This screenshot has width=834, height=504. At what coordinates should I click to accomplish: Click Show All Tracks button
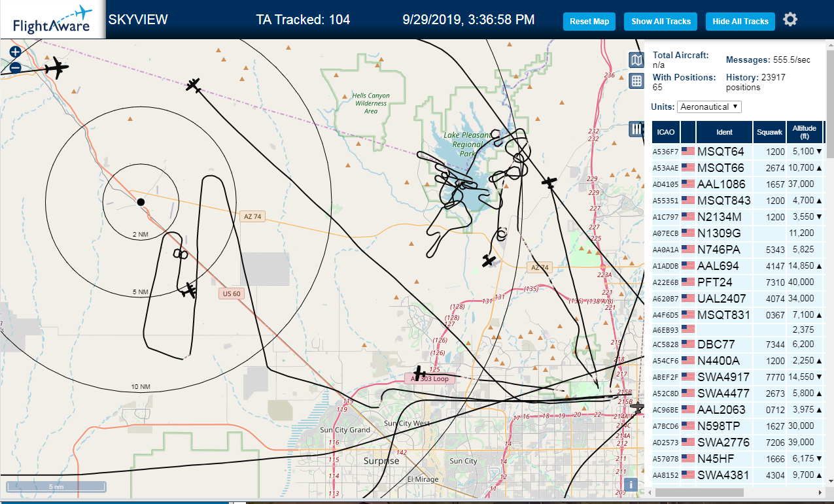pos(661,22)
